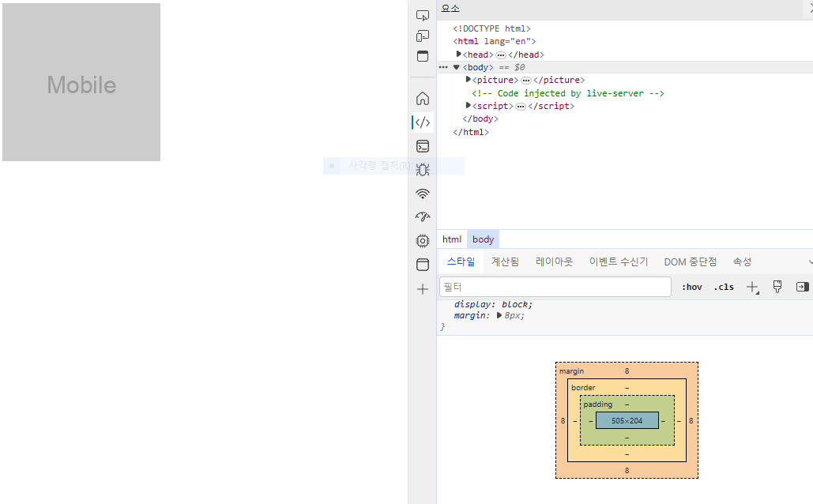Open the Console tool icon

(423, 146)
